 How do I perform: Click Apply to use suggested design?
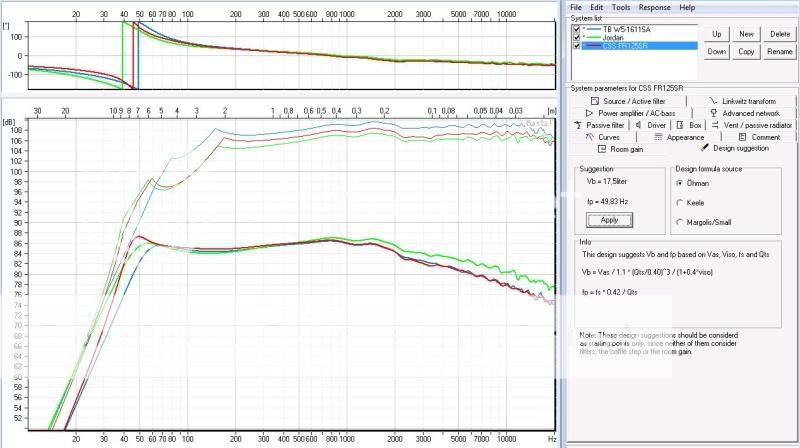pyautogui.click(x=609, y=220)
